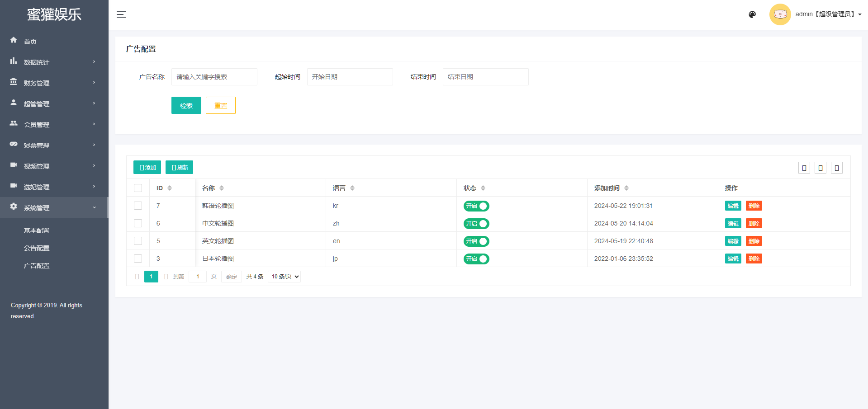This screenshot has height=409, width=868.
Task: Tick the checkbox for row ID 6
Action: point(138,223)
